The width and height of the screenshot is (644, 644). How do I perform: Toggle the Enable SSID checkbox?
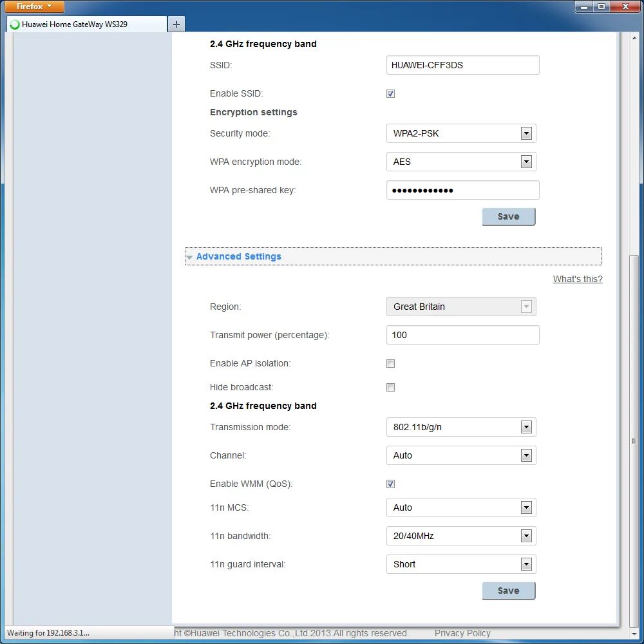390,93
